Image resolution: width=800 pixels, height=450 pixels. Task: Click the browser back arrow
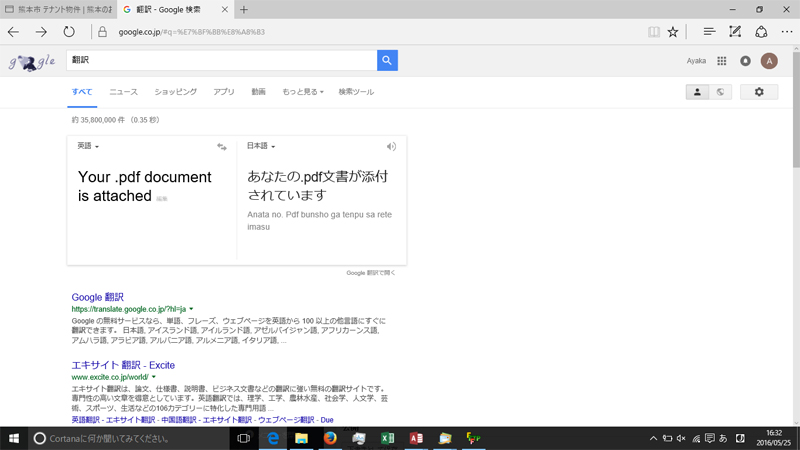pos(13,32)
